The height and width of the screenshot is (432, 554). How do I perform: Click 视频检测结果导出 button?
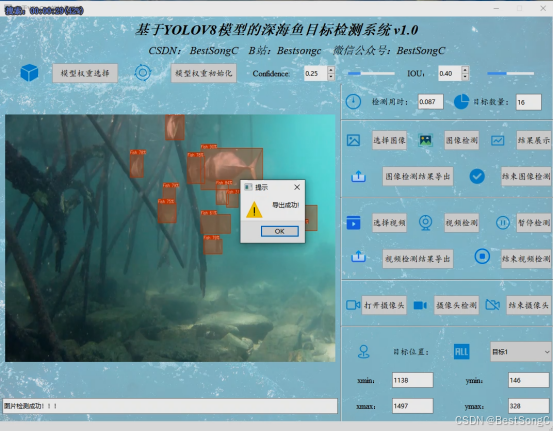418,259
